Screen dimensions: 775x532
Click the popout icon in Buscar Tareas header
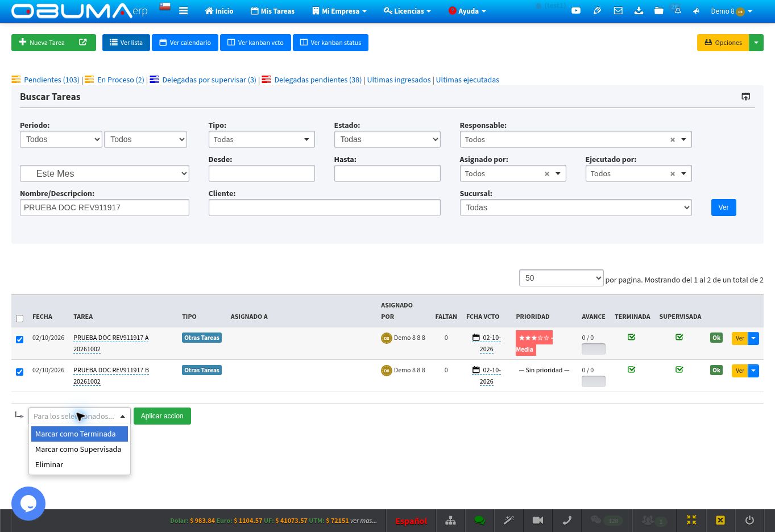click(746, 97)
